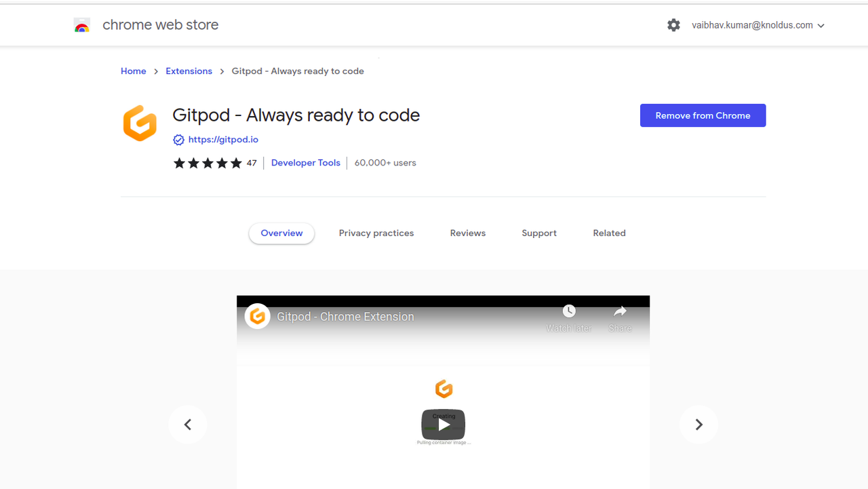Image resolution: width=868 pixels, height=489 pixels.
Task: Click the Gitpod logo inside the video player
Action: 258,315
